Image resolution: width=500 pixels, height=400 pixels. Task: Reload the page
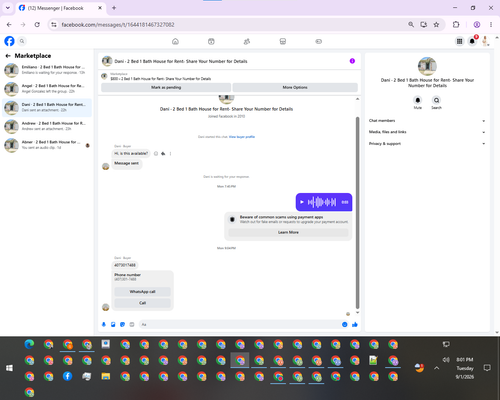(x=37, y=25)
